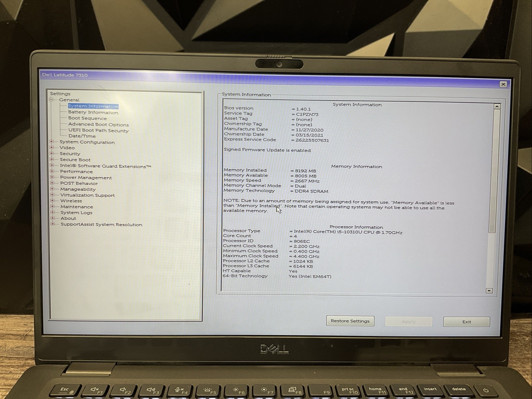Select the Video category label
The image size is (532, 399).
click(x=67, y=148)
